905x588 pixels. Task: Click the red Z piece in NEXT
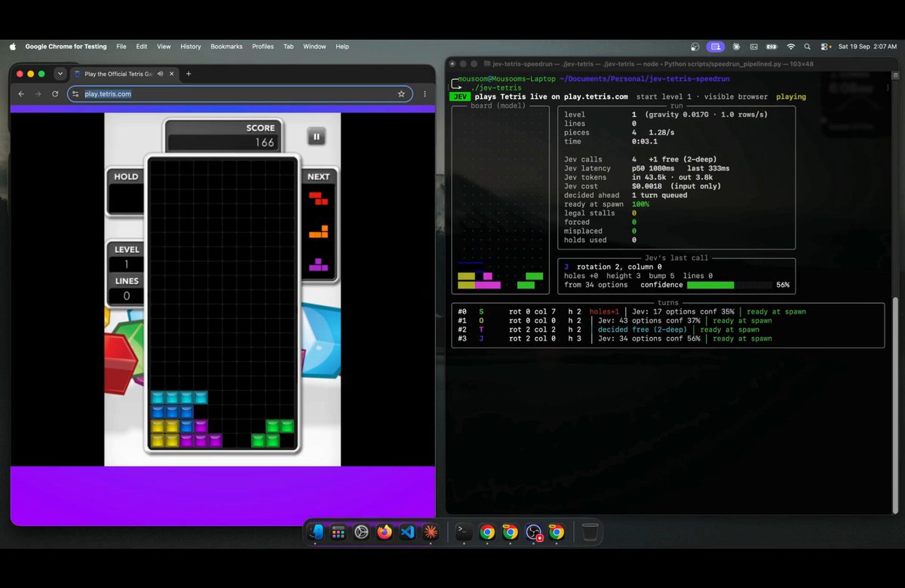318,198
